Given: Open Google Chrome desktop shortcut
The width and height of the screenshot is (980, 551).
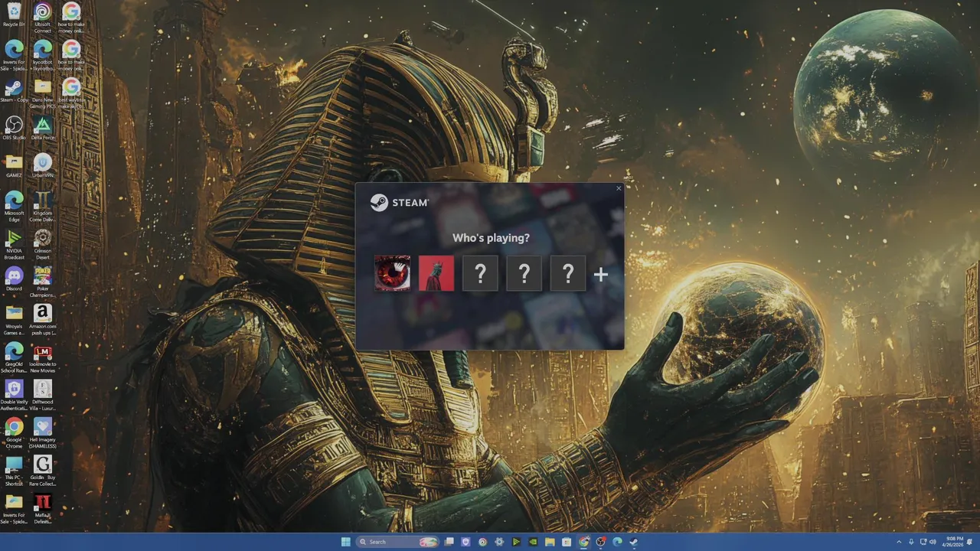Looking at the screenshot, I should pos(14,432).
